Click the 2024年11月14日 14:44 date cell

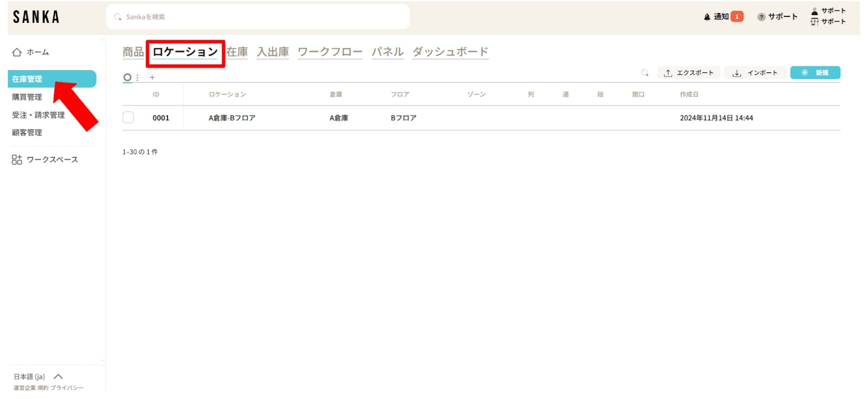(716, 118)
